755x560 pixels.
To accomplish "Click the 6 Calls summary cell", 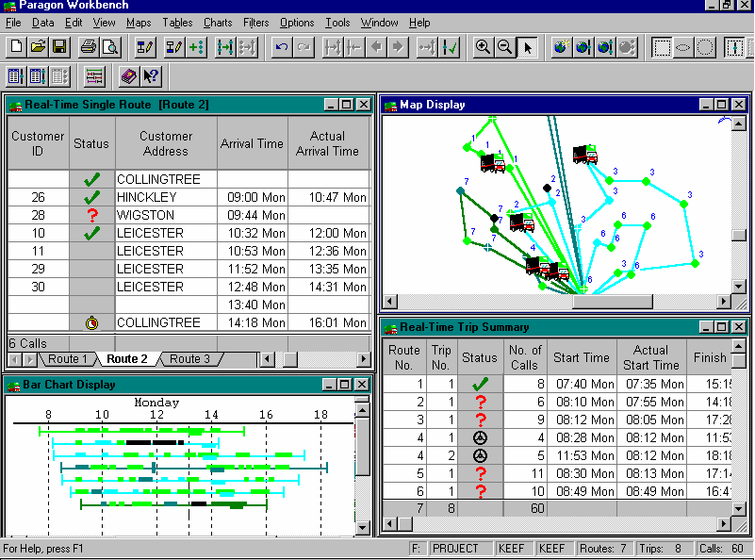I will pos(38,343).
